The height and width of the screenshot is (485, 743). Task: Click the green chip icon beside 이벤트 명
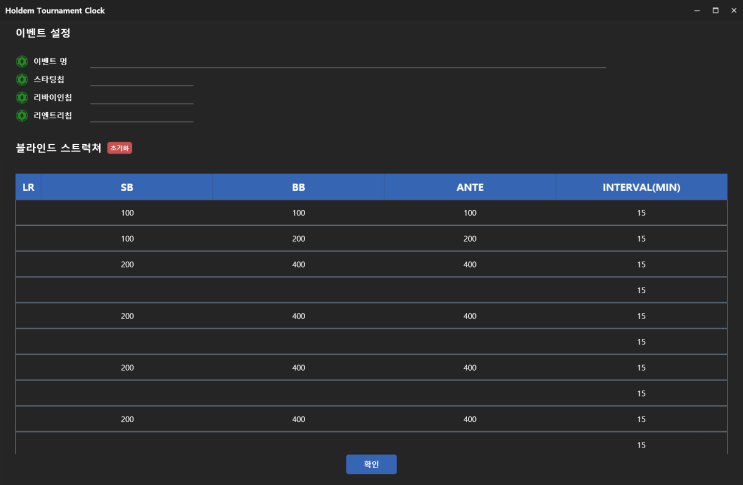(x=22, y=61)
